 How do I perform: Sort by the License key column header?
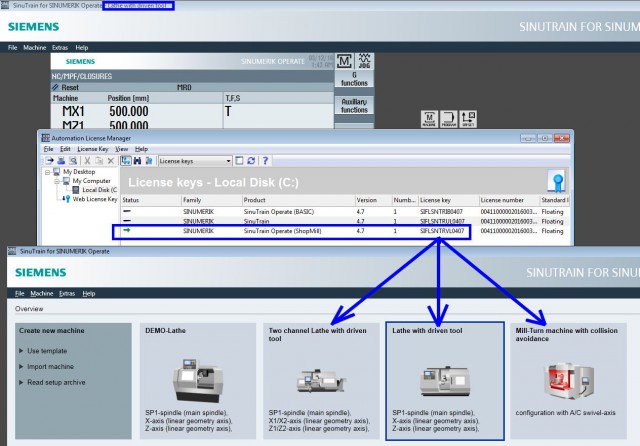click(x=448, y=200)
